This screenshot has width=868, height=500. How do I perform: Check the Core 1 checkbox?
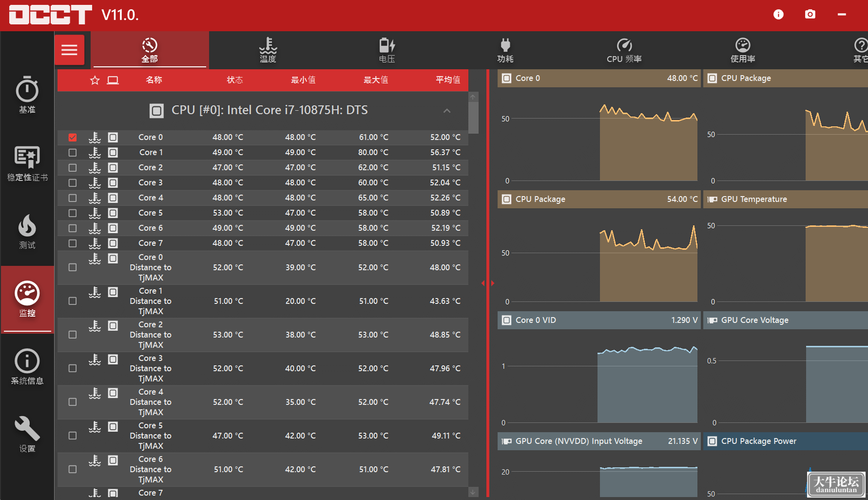tap(73, 153)
